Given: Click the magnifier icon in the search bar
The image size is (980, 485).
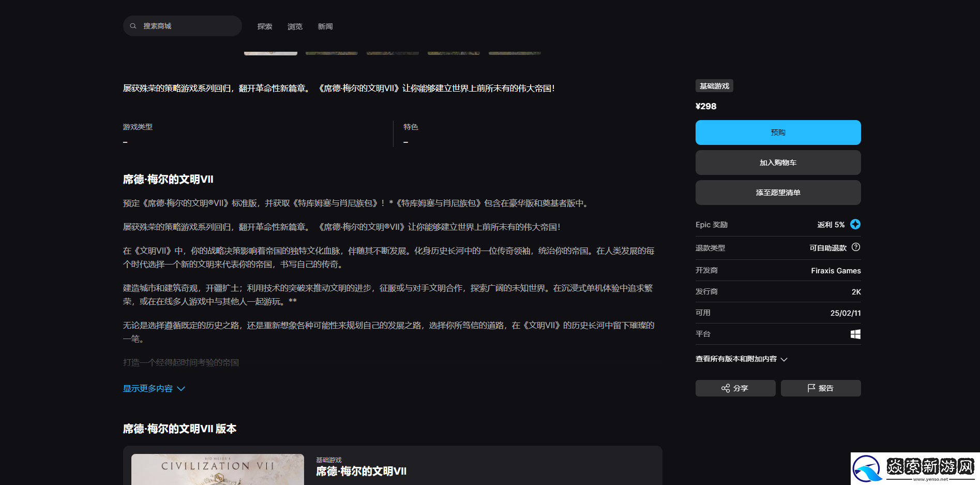Looking at the screenshot, I should click(133, 25).
